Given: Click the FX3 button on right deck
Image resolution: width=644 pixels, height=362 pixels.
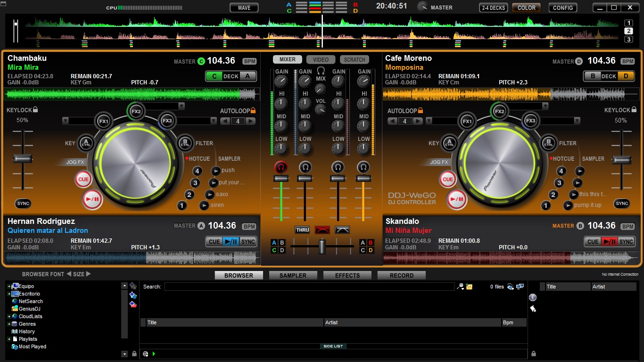Looking at the screenshot, I should click(531, 121).
